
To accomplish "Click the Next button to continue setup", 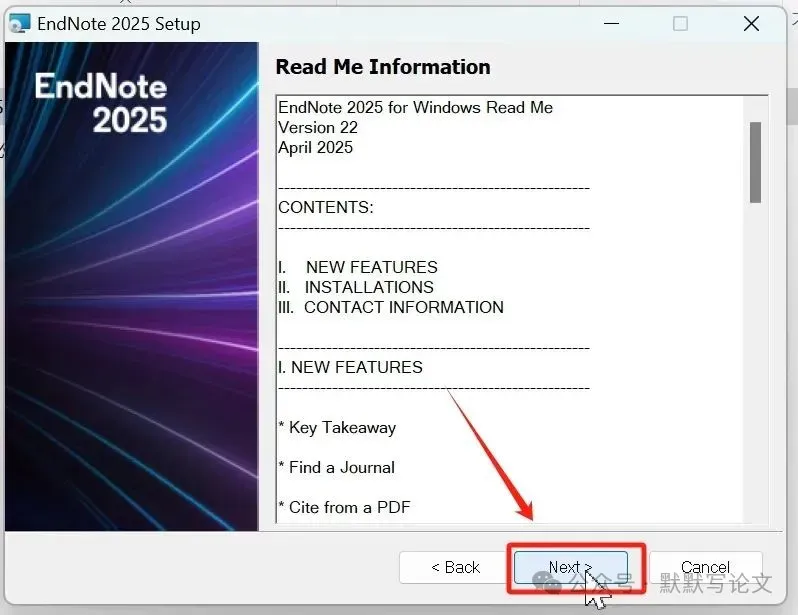I will [x=571, y=567].
